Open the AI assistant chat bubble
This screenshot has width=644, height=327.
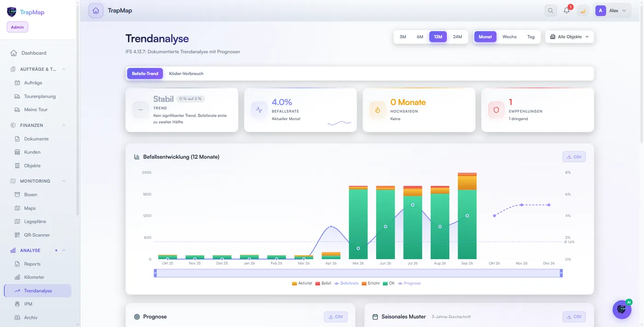(x=621, y=309)
